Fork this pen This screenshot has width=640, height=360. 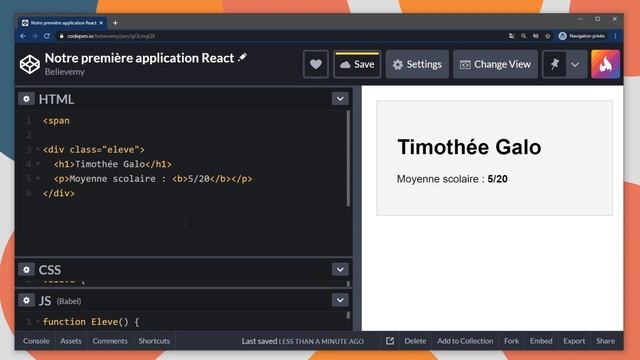[511, 341]
